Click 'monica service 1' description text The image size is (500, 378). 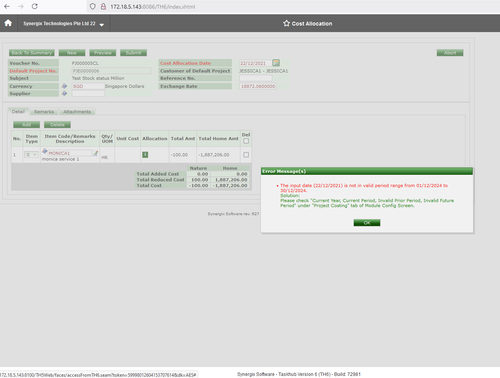pos(60,159)
